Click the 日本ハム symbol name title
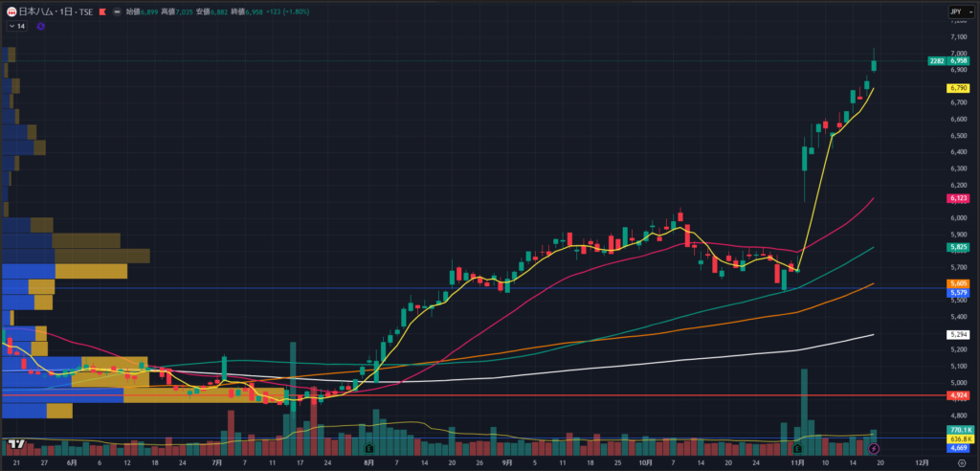 tap(36, 11)
